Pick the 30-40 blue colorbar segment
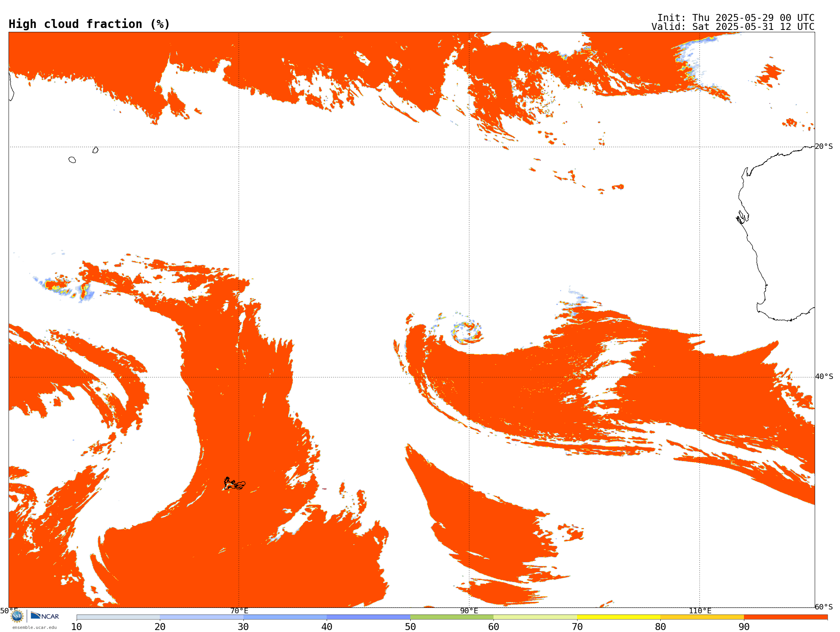840x632 pixels. [285, 617]
